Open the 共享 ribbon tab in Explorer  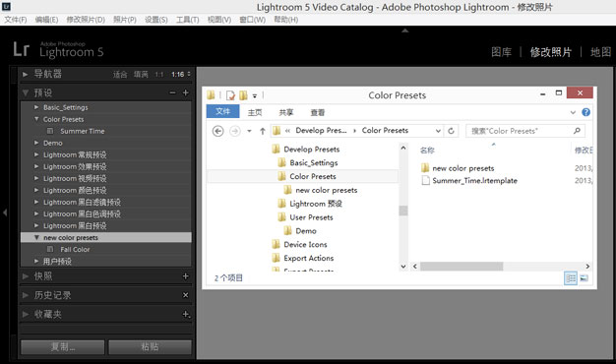[286, 112]
